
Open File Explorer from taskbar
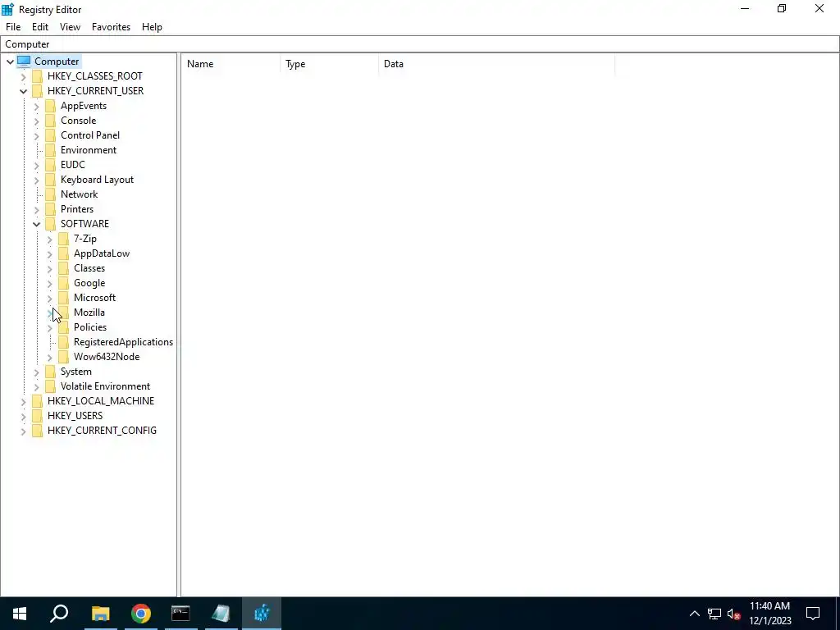coord(100,614)
